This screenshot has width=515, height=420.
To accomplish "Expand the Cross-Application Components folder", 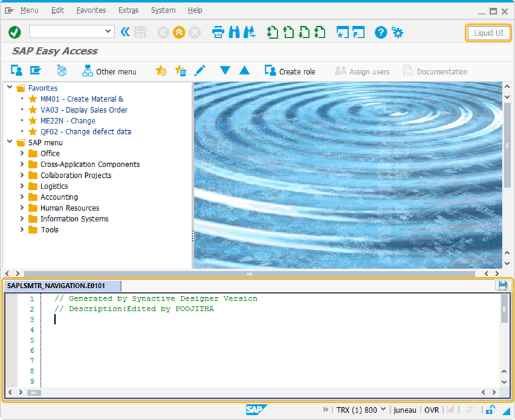I will click(x=21, y=164).
